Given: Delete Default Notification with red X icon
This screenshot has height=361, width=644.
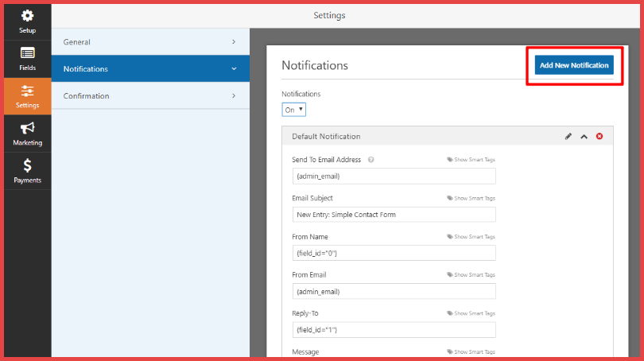Looking at the screenshot, I should (599, 137).
